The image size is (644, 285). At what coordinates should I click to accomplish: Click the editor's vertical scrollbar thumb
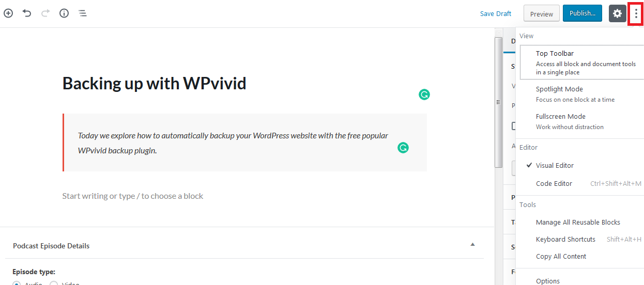(498, 102)
